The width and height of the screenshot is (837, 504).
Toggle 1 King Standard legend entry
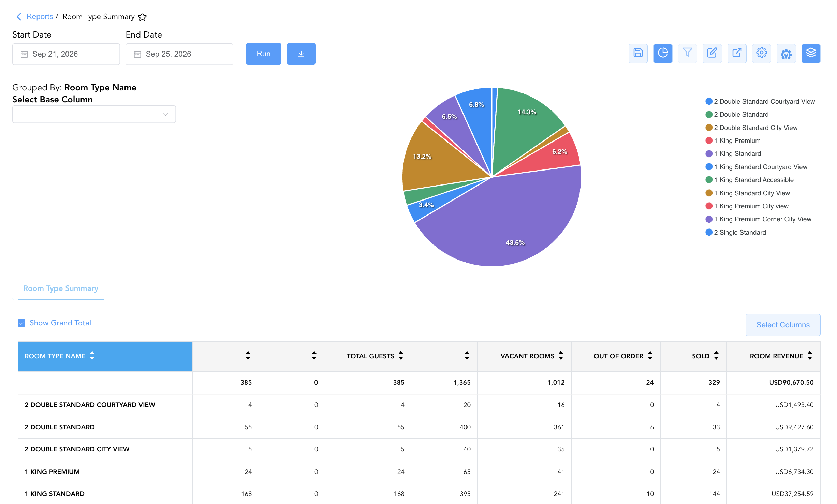tap(733, 153)
